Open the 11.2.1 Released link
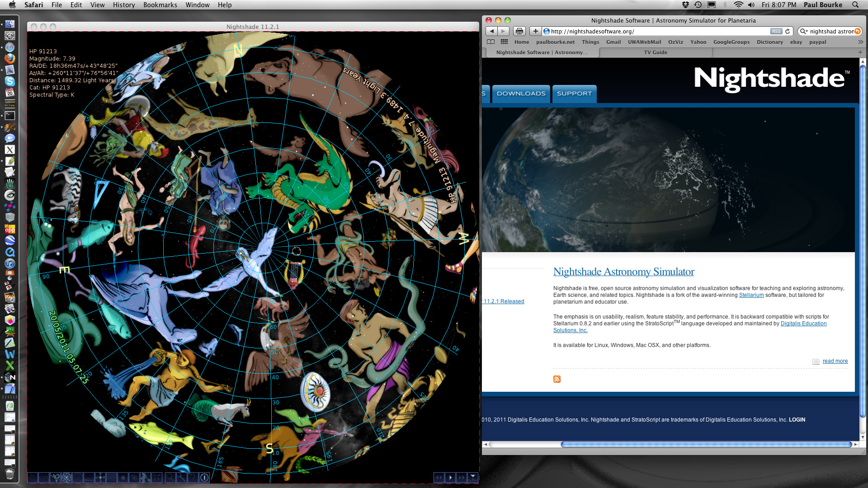Screen dimensions: 868x488 click(x=504, y=301)
